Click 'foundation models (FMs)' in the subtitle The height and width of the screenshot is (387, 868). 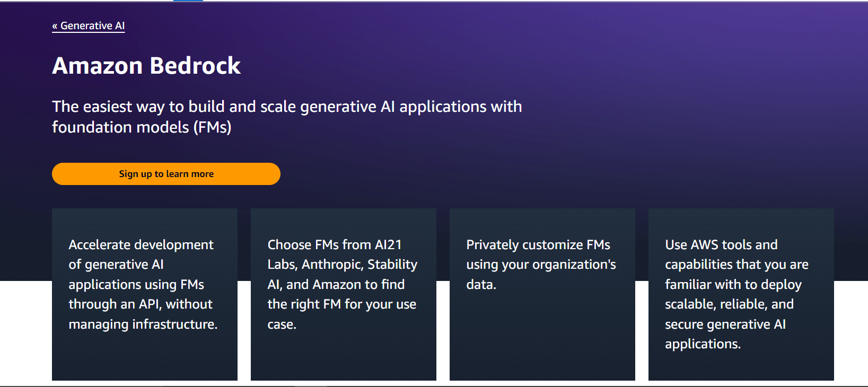coord(142,127)
